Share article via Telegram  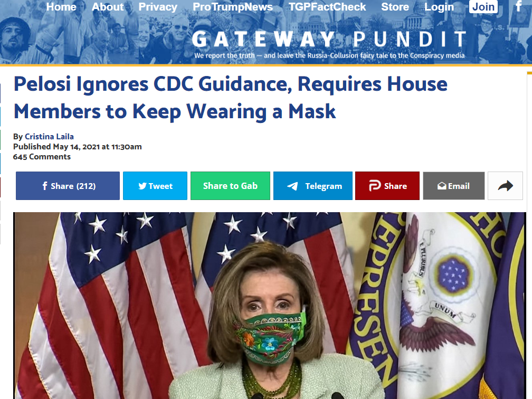313,186
